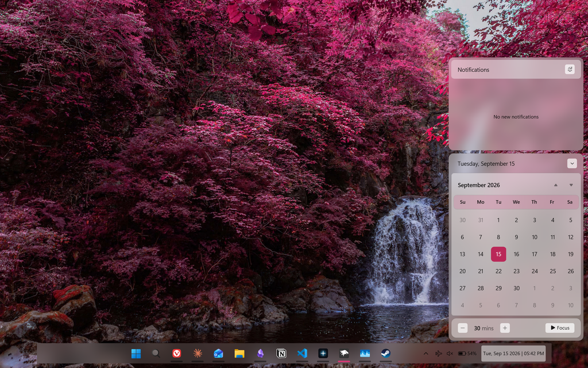Click the battery 54% indicator
Image resolution: width=588 pixels, height=368 pixels.
point(467,354)
